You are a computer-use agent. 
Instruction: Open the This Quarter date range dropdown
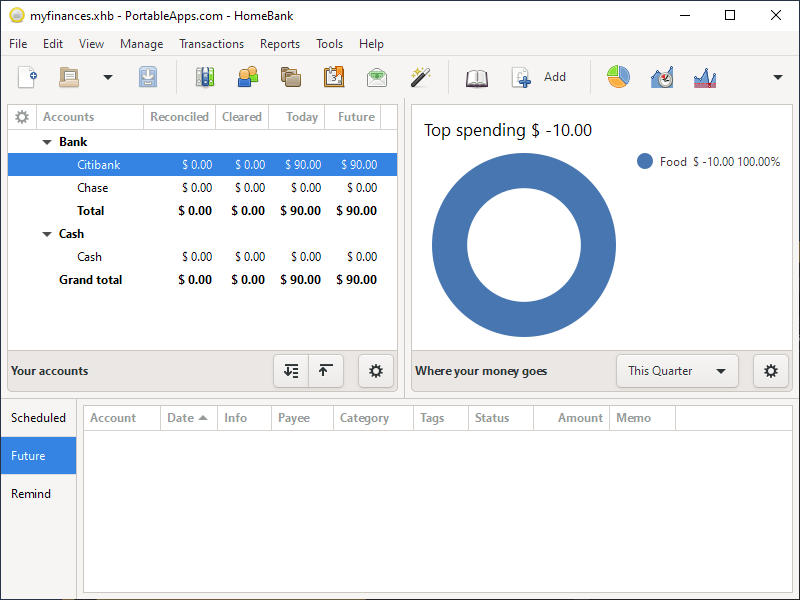pyautogui.click(x=677, y=371)
